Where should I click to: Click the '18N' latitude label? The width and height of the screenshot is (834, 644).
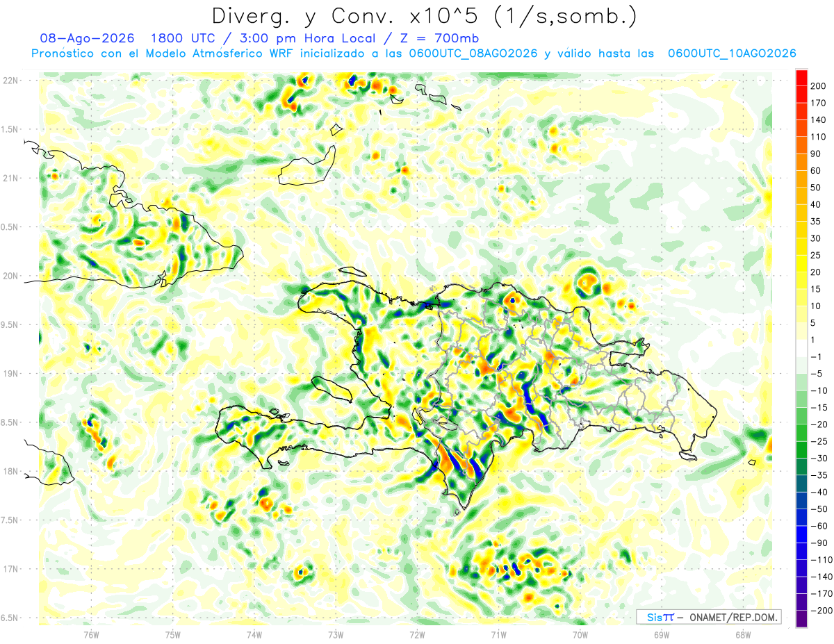[x=10, y=472]
